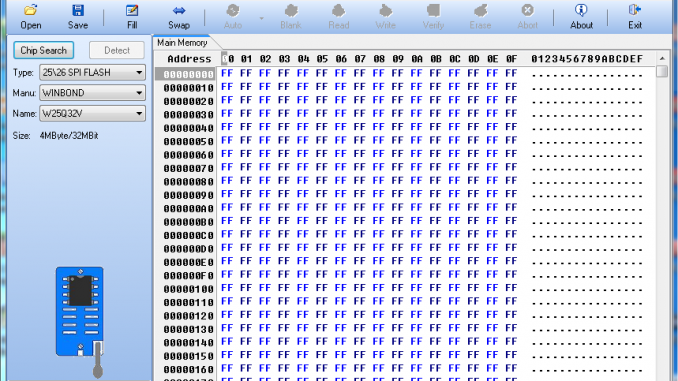
Task: Select address row 00000140
Action: 189,343
